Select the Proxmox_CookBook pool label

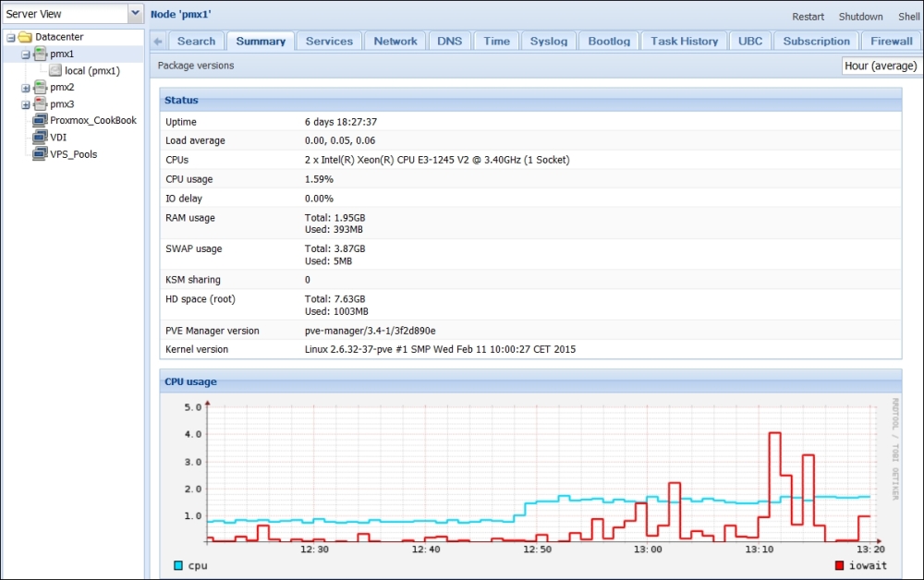click(93, 120)
